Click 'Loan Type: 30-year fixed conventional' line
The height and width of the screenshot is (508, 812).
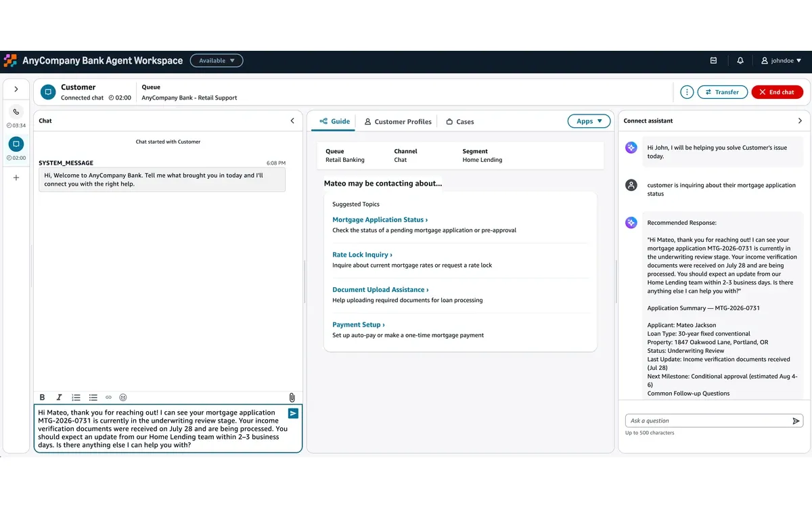tap(698, 334)
